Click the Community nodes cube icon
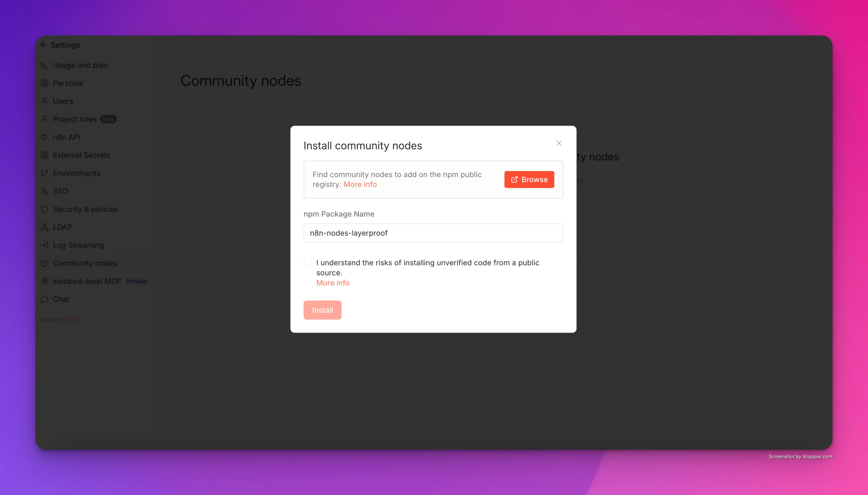868x495 pixels. pos(45,263)
